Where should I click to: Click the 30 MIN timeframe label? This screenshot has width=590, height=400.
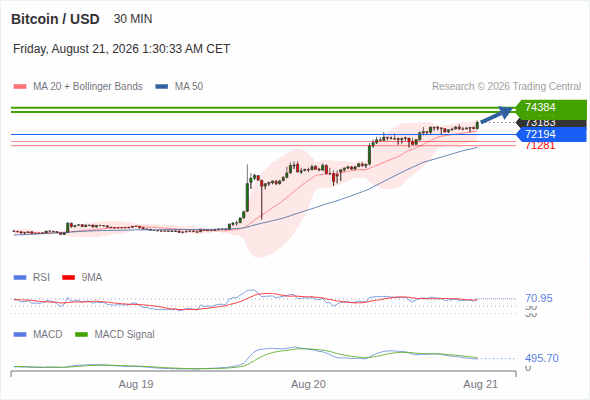coord(133,19)
